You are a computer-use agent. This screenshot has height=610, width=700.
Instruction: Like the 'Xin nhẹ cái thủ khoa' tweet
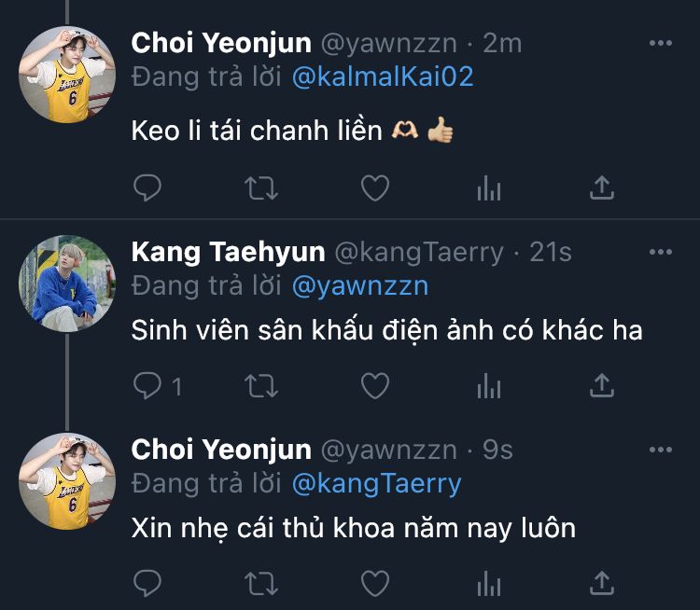[374, 583]
